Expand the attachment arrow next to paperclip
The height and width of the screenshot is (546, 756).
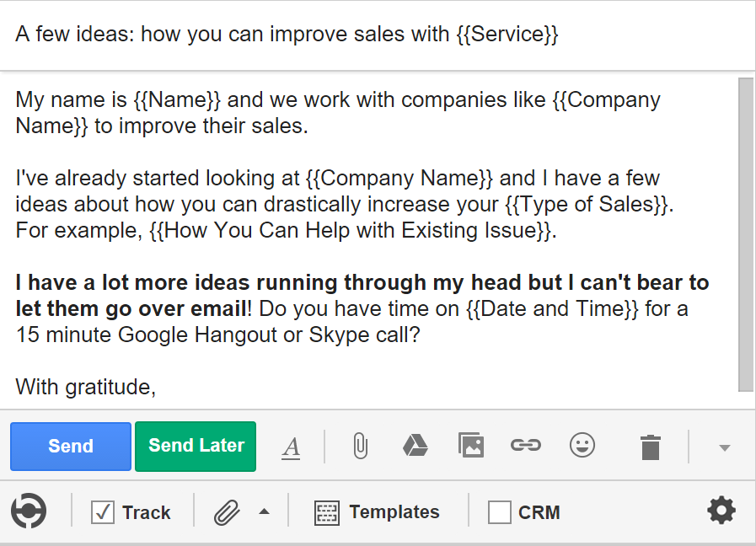coord(264,511)
